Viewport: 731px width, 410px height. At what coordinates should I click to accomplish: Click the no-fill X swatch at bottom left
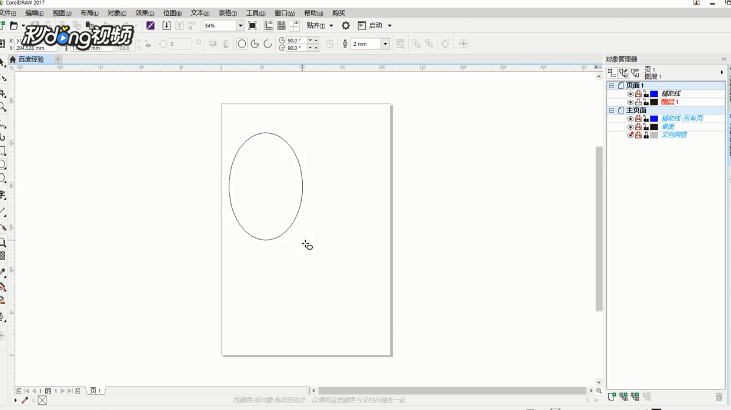pyautogui.click(x=42, y=400)
